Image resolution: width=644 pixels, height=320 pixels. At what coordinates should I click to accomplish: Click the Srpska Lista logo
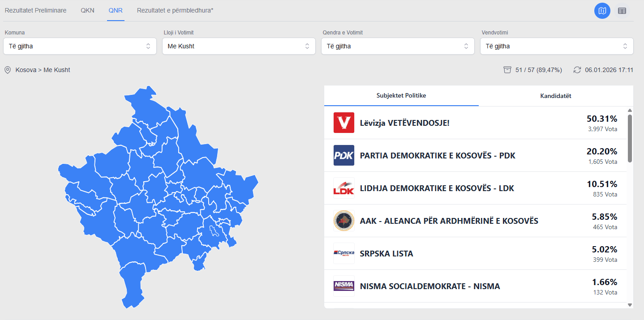tap(344, 253)
